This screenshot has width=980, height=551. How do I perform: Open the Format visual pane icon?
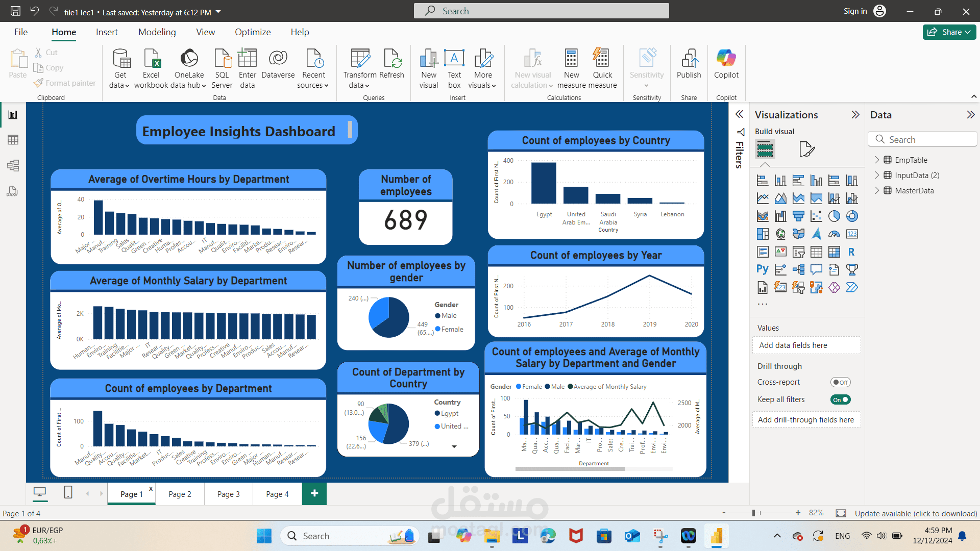(806, 149)
